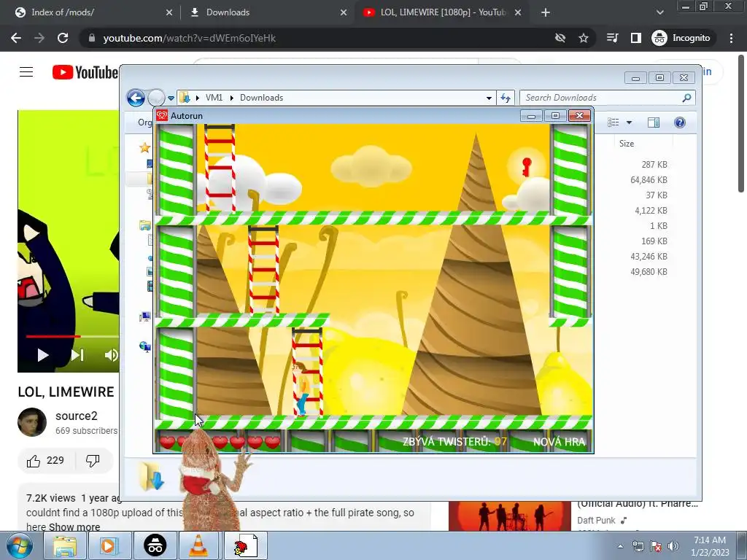Open Windows Media Player taskbar icon
Viewport: 747px width, 560px height.
pos(109,546)
